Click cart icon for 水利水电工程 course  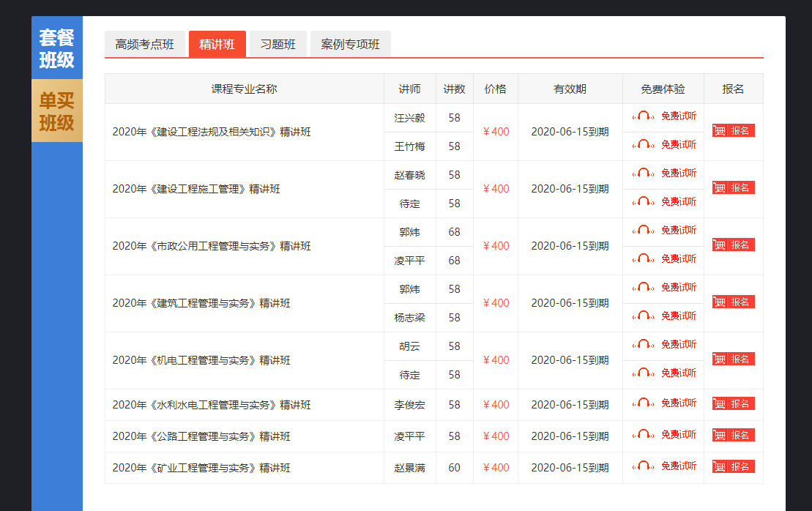(x=719, y=403)
